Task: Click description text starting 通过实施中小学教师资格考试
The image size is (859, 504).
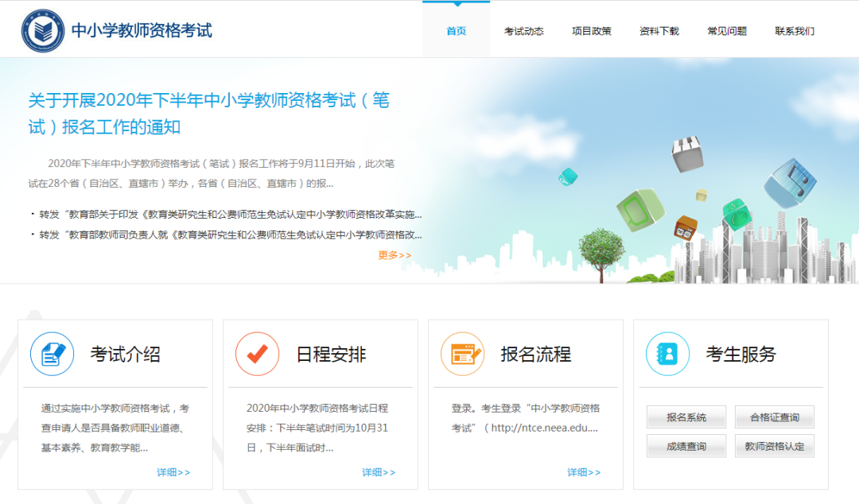Action: [x=115, y=428]
